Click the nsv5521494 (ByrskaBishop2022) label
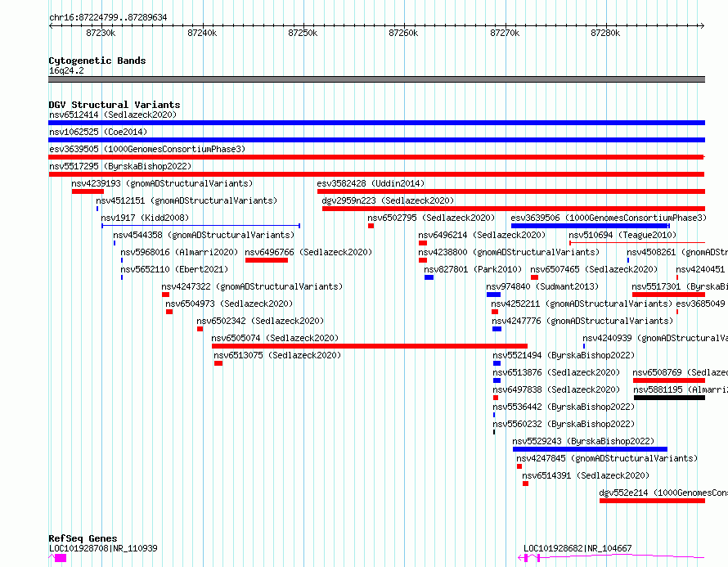Viewport: 728px width, 567px height. tap(564, 355)
